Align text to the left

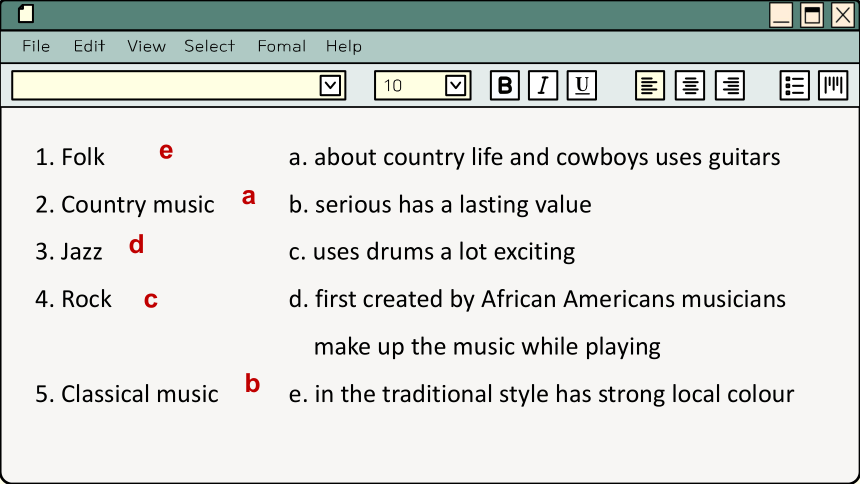pyautogui.click(x=650, y=86)
